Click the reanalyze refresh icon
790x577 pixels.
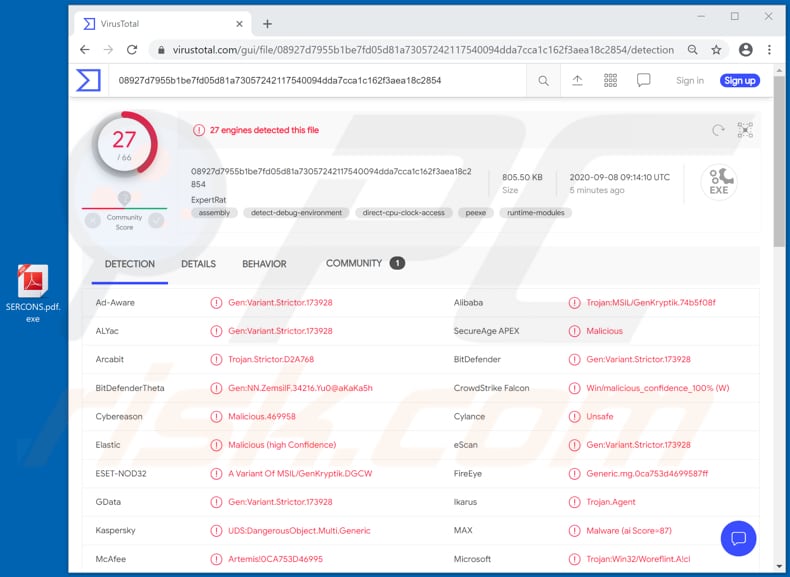pyautogui.click(x=718, y=131)
